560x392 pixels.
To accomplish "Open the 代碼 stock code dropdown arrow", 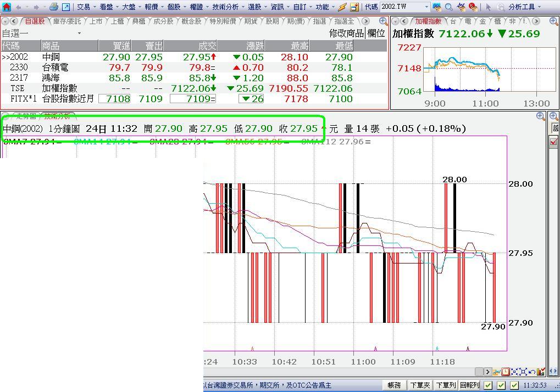I will click(x=426, y=7).
